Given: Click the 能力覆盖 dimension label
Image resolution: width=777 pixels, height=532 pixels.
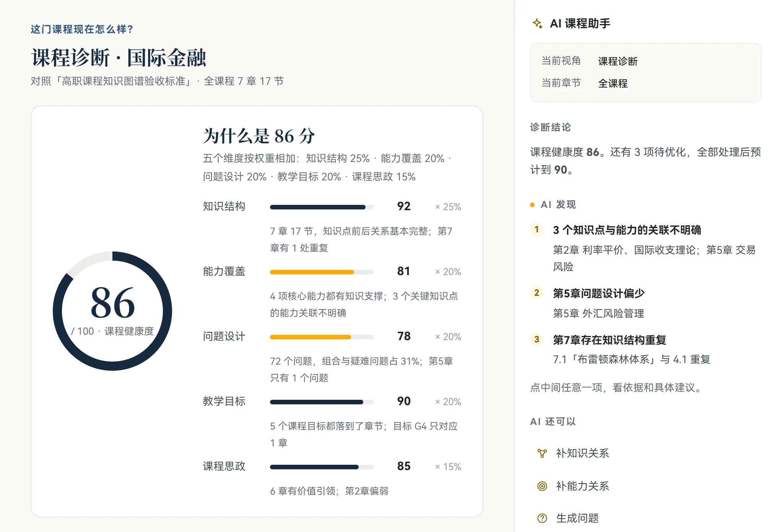Looking at the screenshot, I should click(x=224, y=271).
